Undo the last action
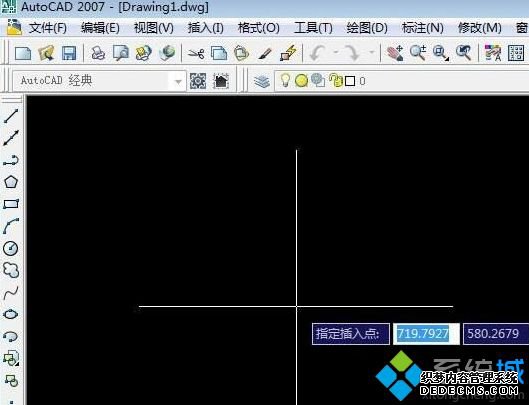 click(317, 53)
